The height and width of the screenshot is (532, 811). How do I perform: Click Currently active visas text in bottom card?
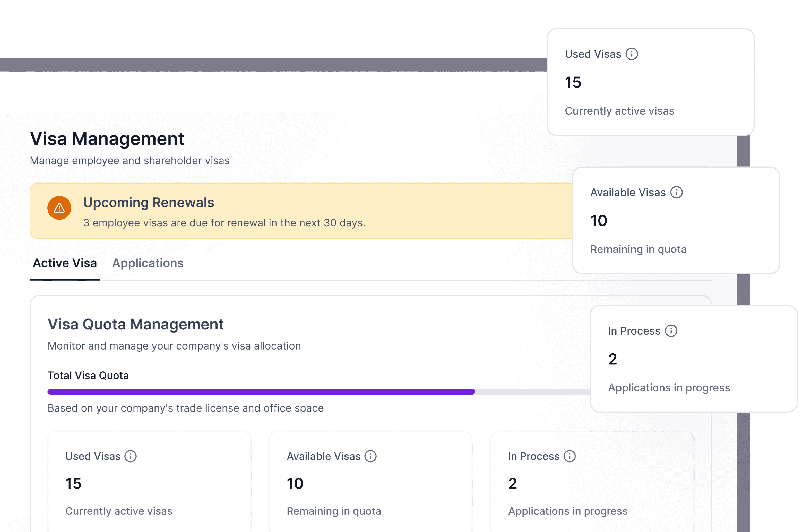(x=119, y=511)
